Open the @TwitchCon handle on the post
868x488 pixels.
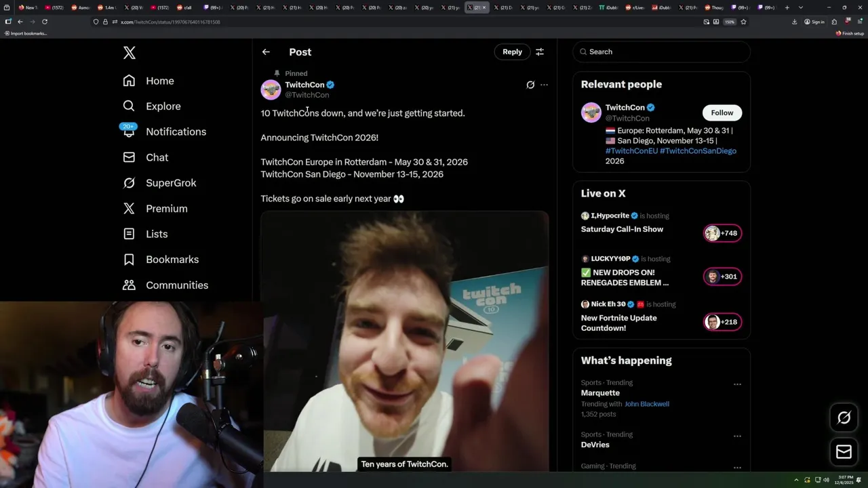307,95
